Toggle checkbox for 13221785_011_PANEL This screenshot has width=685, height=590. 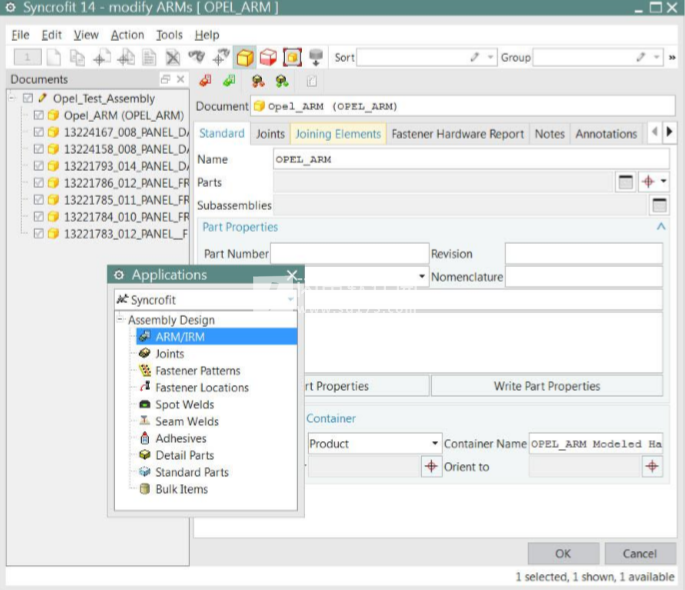[x=38, y=200]
